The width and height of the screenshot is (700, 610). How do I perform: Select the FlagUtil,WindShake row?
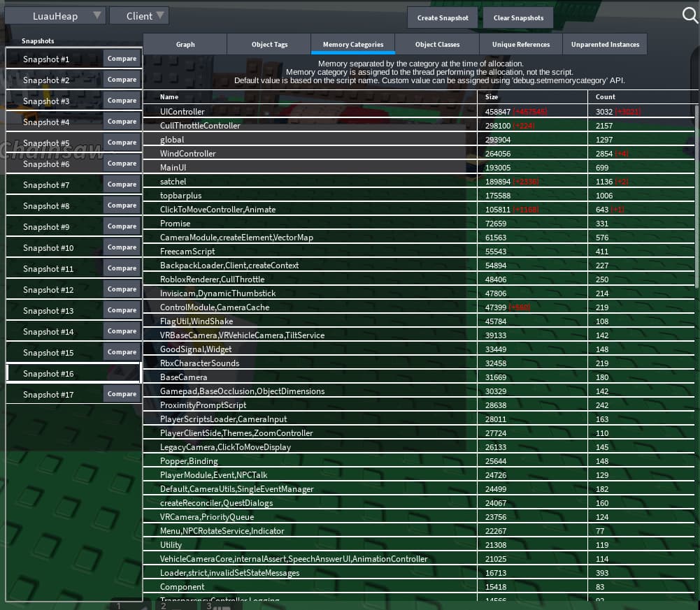(x=419, y=321)
